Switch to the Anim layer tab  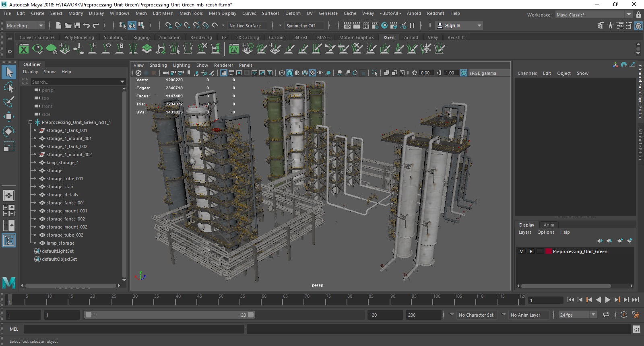pos(549,225)
